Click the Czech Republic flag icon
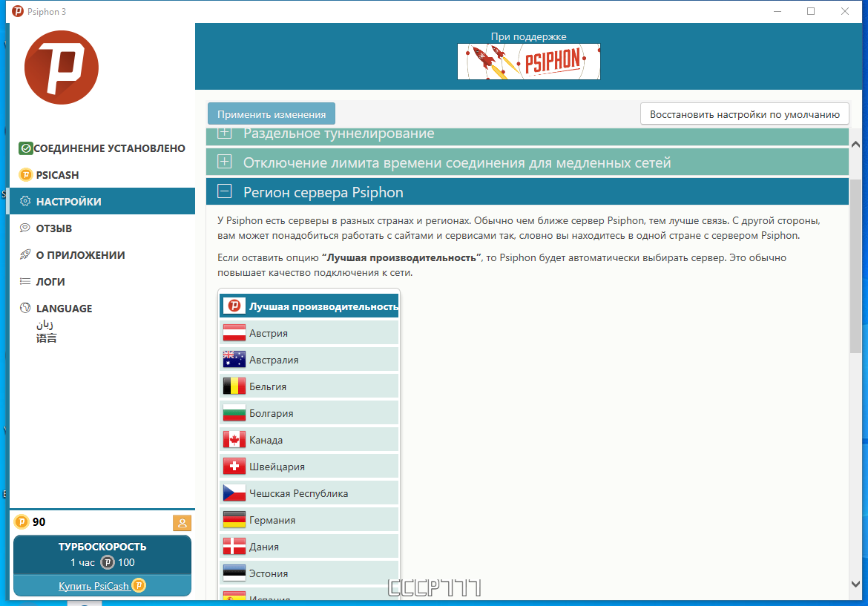 click(x=234, y=493)
